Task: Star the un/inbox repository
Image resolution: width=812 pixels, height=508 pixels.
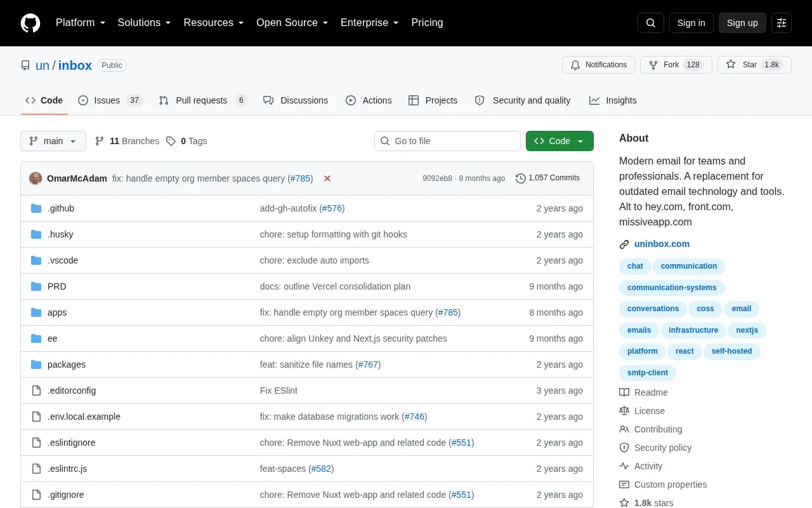Action: pyautogui.click(x=754, y=65)
